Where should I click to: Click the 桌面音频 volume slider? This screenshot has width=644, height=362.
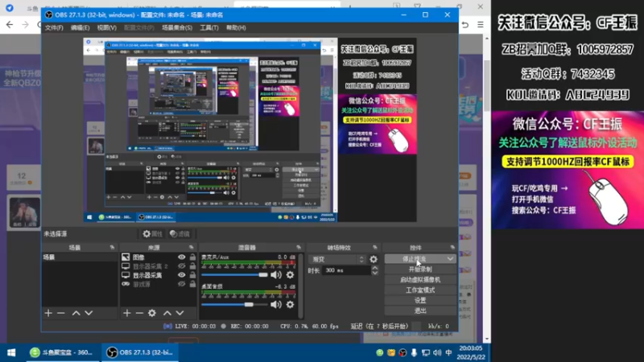point(234,305)
